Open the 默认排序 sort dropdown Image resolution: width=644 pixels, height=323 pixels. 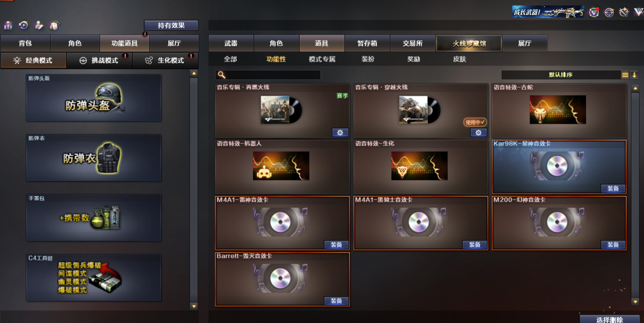(561, 74)
